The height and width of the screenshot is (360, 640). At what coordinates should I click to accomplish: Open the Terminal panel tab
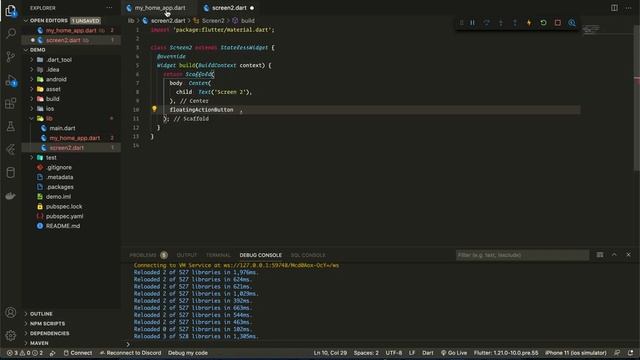click(218, 255)
